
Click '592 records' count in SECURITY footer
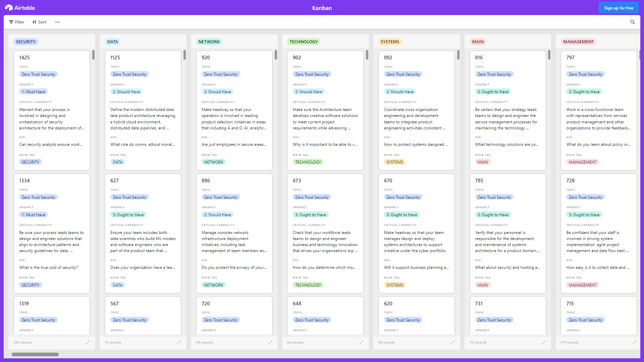point(22,343)
